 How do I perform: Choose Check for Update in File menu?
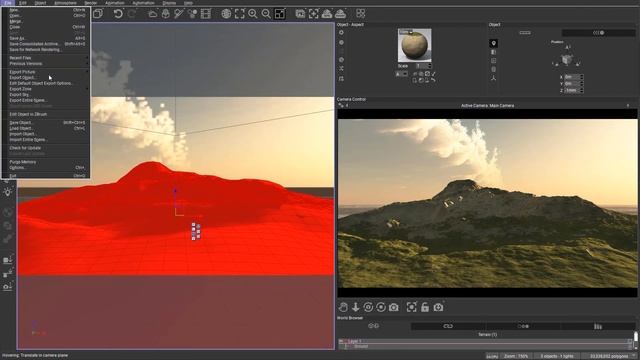46,148
